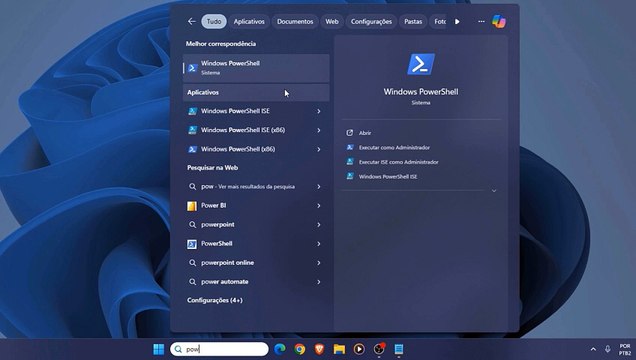Viewport: 636px width, 360px height.
Task: Go back with the search arrow
Action: tap(191, 21)
